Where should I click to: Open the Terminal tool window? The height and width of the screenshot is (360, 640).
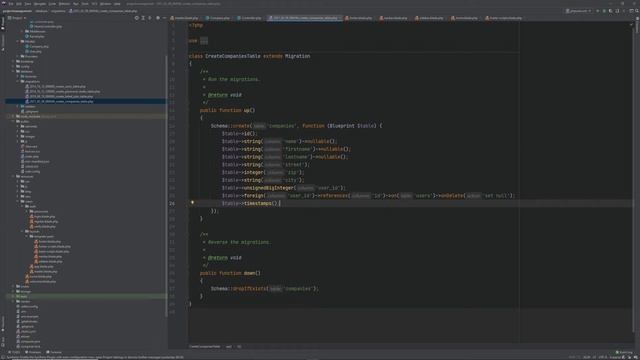click(x=54, y=352)
